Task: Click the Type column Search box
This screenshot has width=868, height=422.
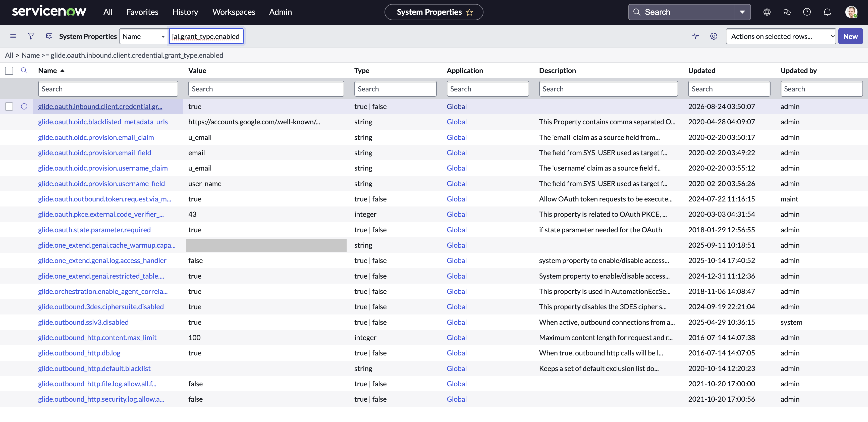Action: click(395, 89)
